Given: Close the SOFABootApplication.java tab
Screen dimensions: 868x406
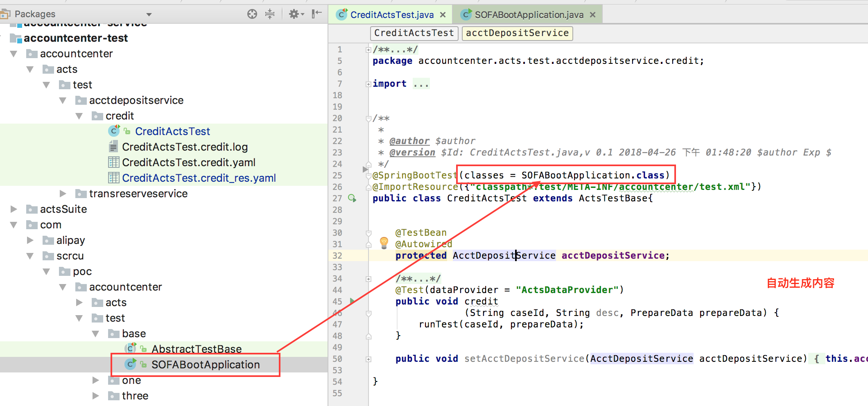Looking at the screenshot, I should coord(592,15).
